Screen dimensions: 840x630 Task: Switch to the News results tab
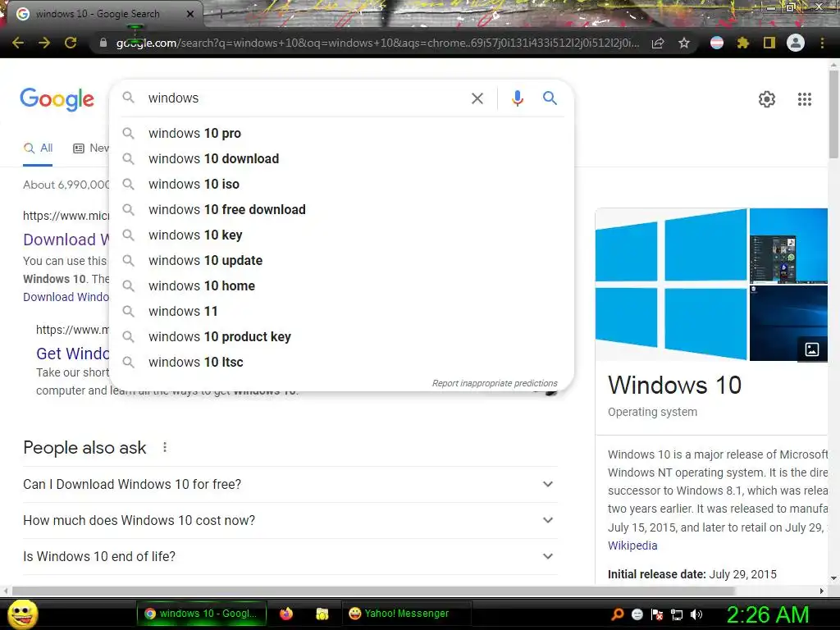tap(91, 148)
